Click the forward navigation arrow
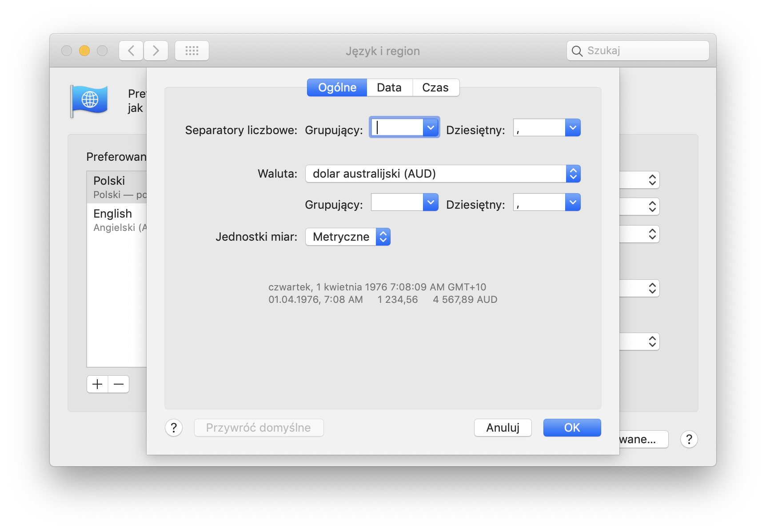Screen dimensions: 766x532 pos(156,50)
